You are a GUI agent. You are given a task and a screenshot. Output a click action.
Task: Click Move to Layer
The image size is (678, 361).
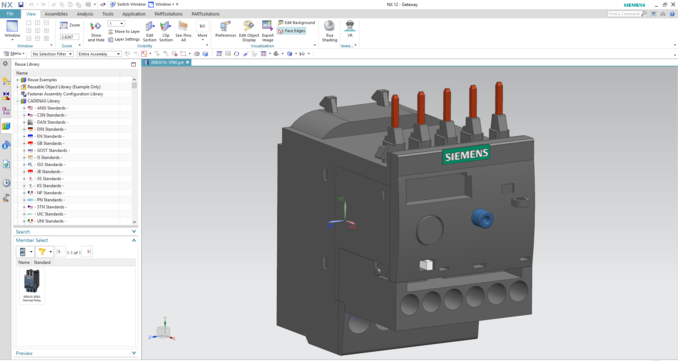[x=124, y=32]
